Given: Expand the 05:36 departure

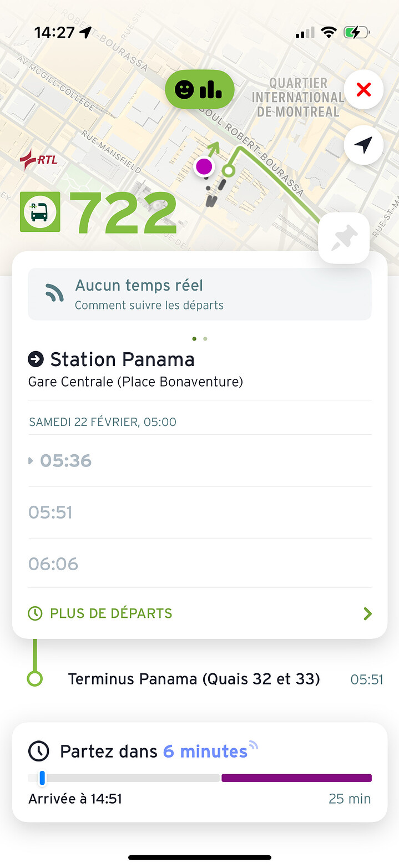Looking at the screenshot, I should 65,461.
